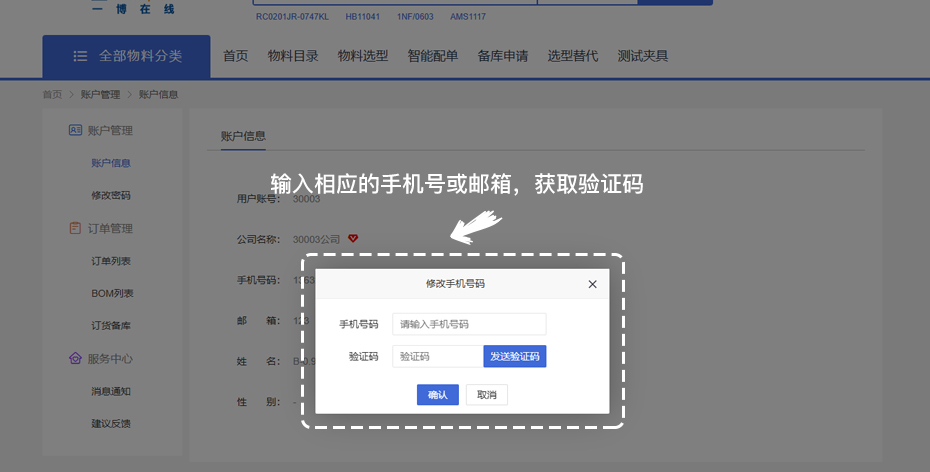Click 首页 in the breadcrumb
The height and width of the screenshot is (472, 930).
(52, 94)
